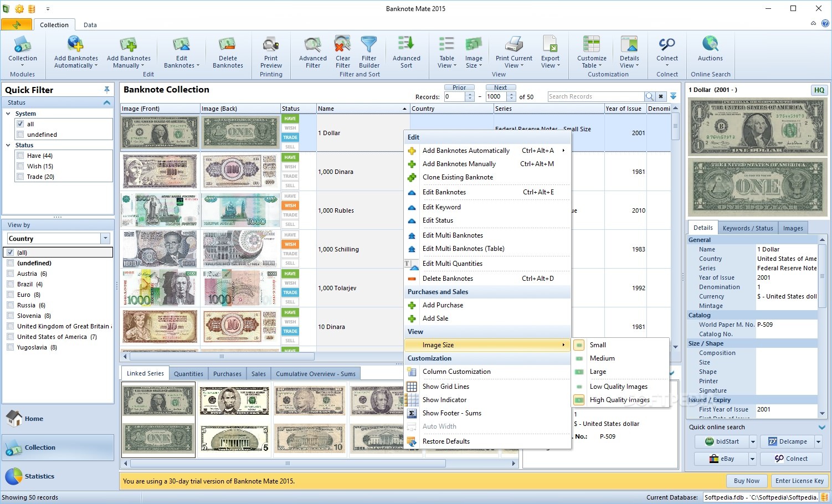Click in the Search Records field
Viewport: 832px width, 504px height.
(x=595, y=96)
